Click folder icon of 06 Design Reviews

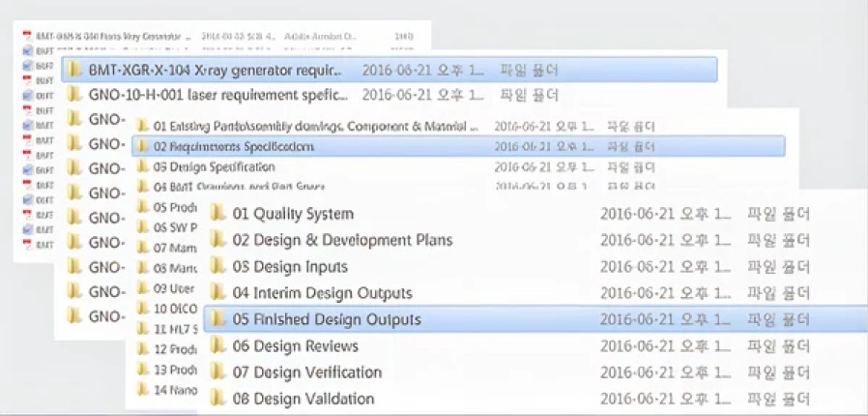click(x=218, y=345)
